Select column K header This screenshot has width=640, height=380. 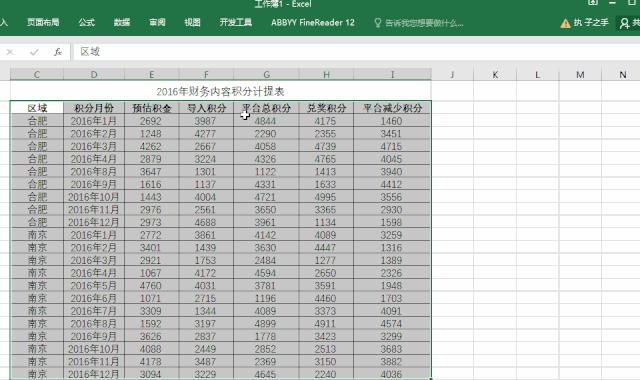click(495, 74)
